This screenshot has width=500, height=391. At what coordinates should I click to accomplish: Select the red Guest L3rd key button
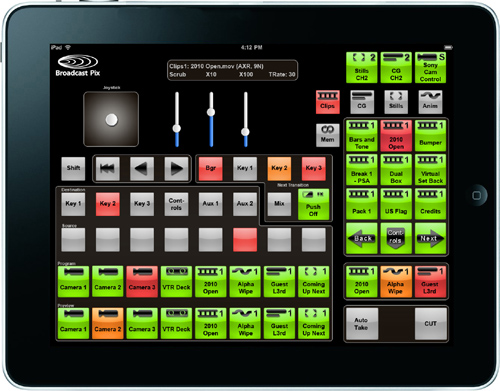point(430,281)
